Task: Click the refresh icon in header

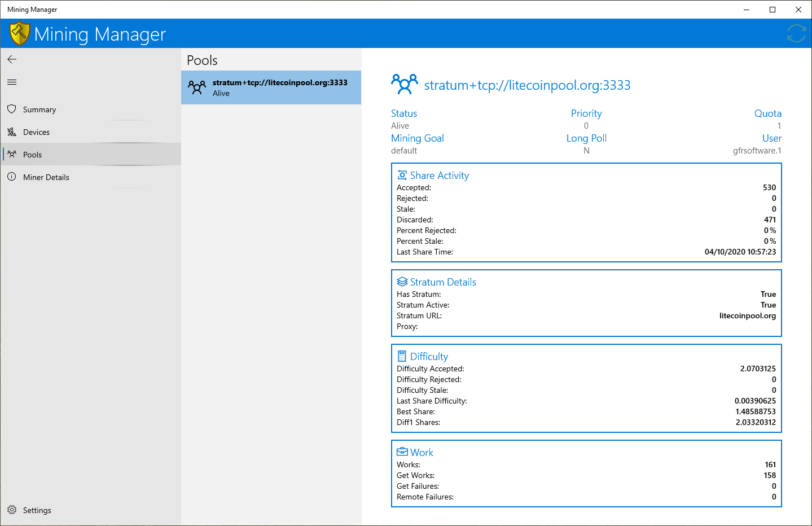Action: (x=796, y=33)
